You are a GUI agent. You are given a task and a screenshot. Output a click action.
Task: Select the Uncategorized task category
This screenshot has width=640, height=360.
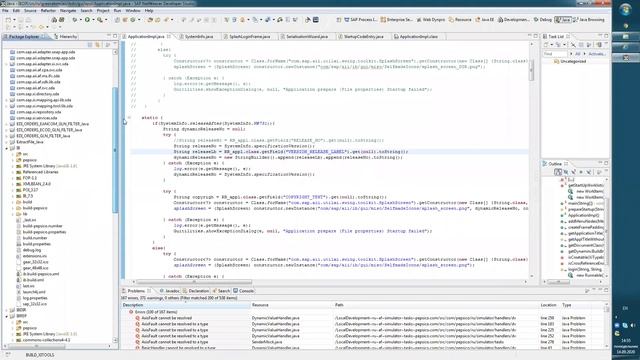[x=570, y=61]
